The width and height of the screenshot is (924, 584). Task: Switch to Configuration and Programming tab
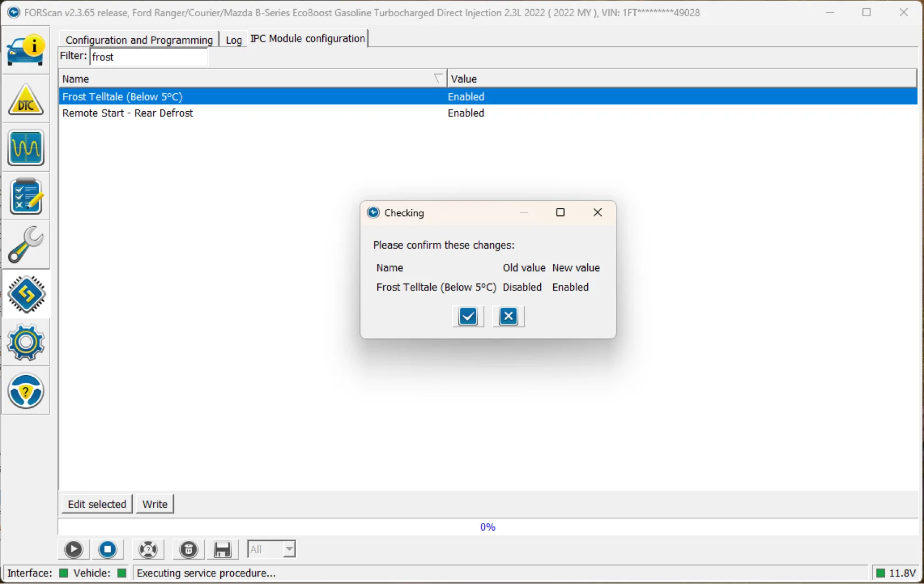[139, 40]
